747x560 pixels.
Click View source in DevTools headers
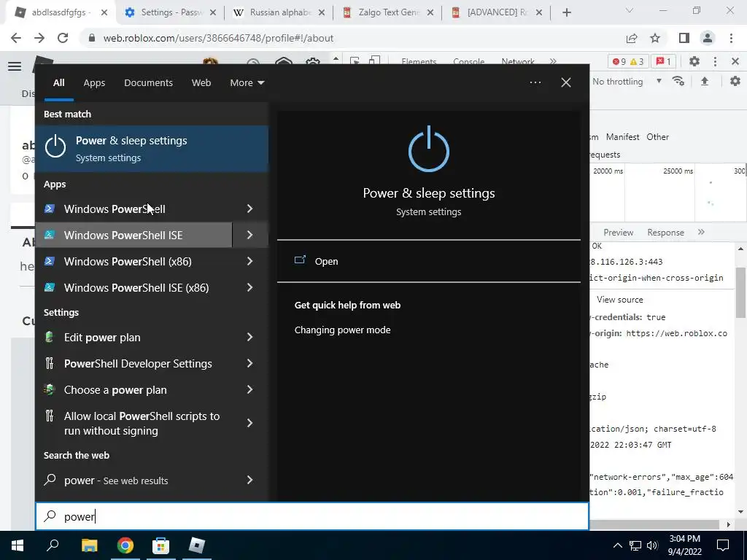[620, 300]
